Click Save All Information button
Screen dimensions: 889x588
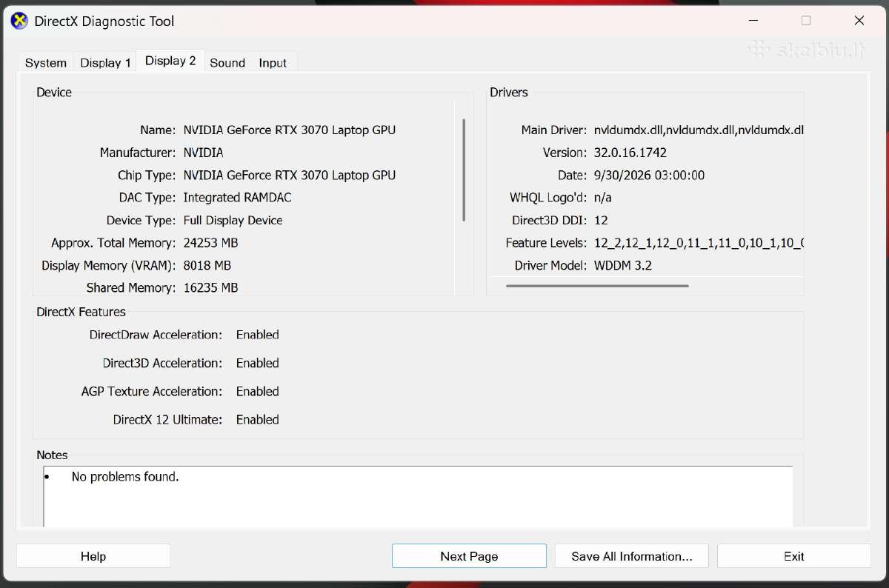[x=632, y=556]
